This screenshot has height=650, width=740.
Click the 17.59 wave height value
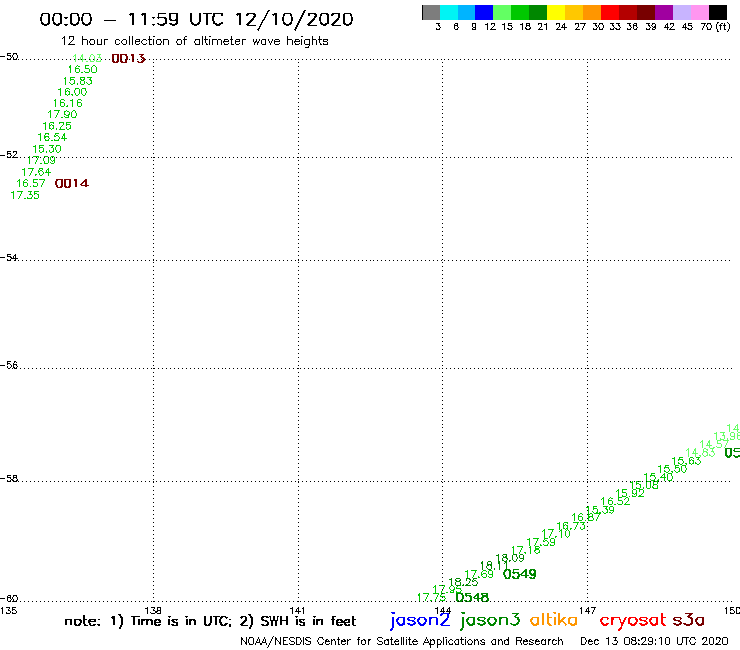click(x=541, y=542)
